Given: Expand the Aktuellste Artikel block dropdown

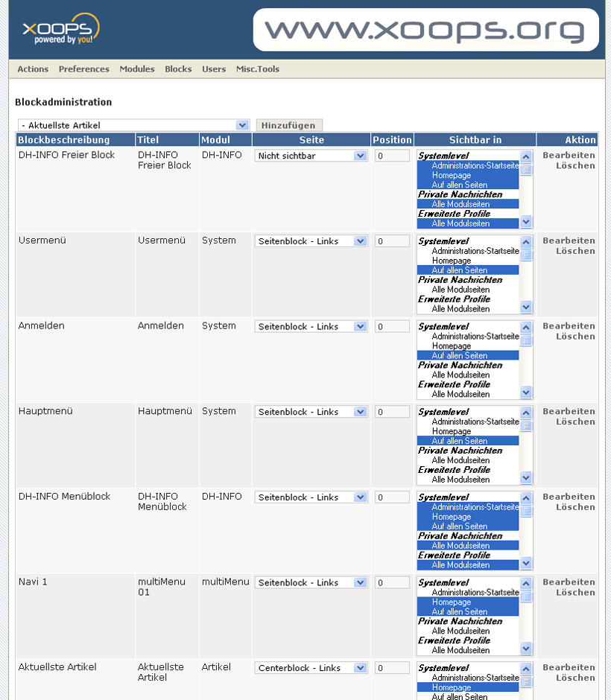Looking at the screenshot, I should click(134, 125).
